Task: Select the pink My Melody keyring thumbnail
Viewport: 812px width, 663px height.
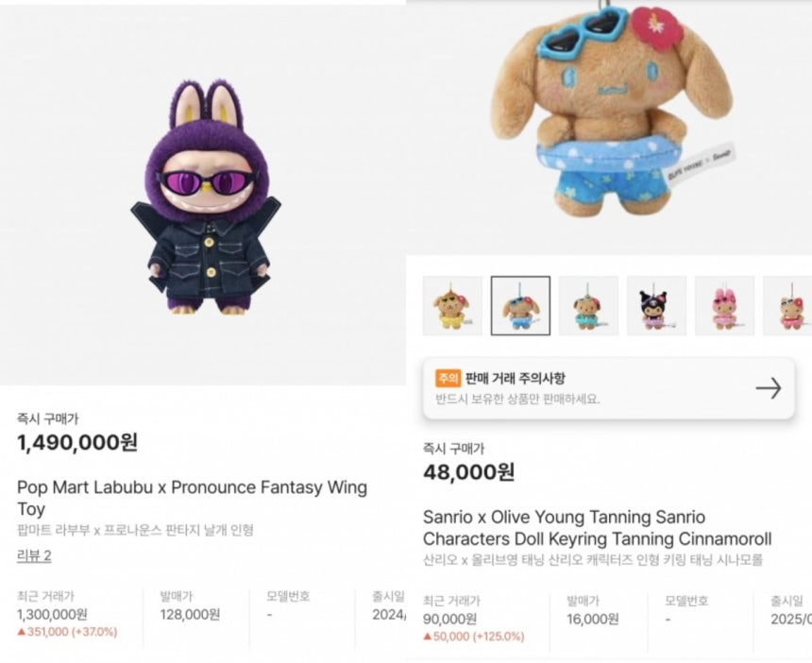Action: tap(724, 306)
